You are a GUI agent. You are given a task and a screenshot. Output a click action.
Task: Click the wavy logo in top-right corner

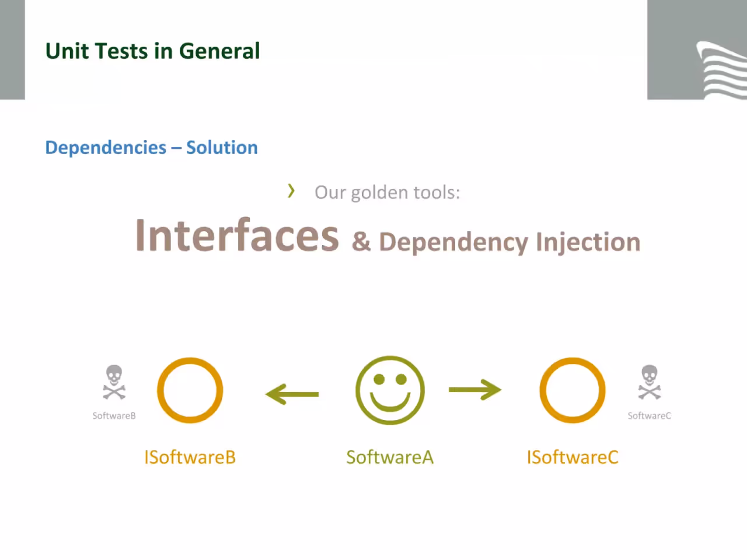tap(721, 70)
